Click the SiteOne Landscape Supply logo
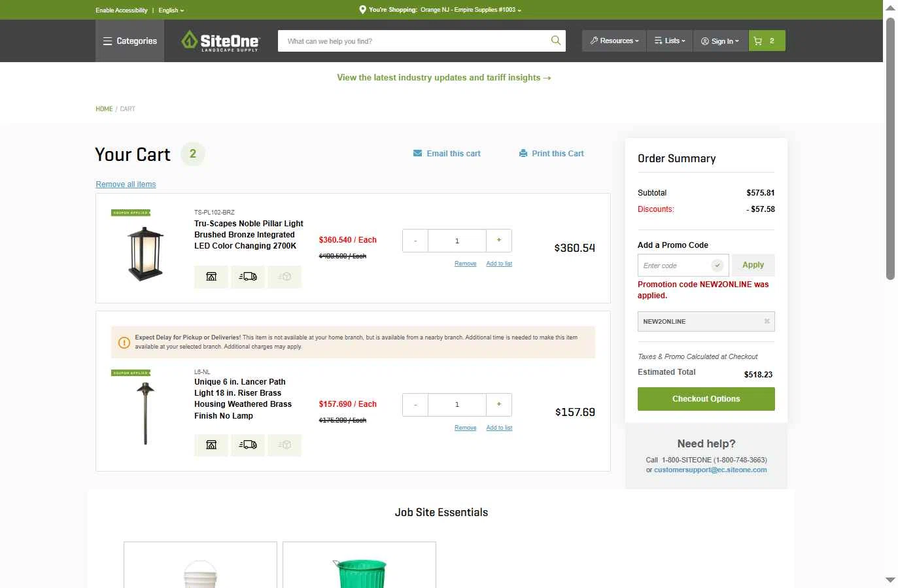 (x=220, y=41)
